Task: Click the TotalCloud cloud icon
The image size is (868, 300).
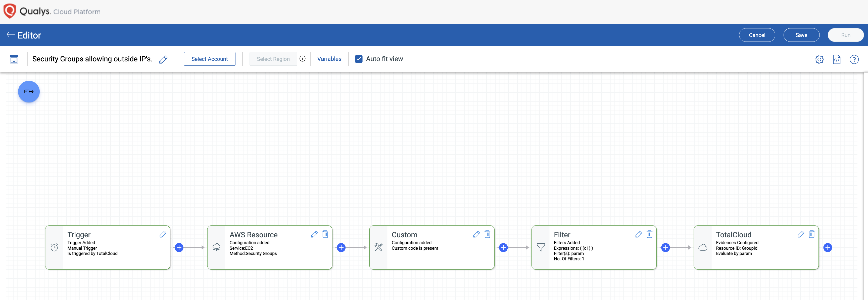Action: [x=703, y=247]
